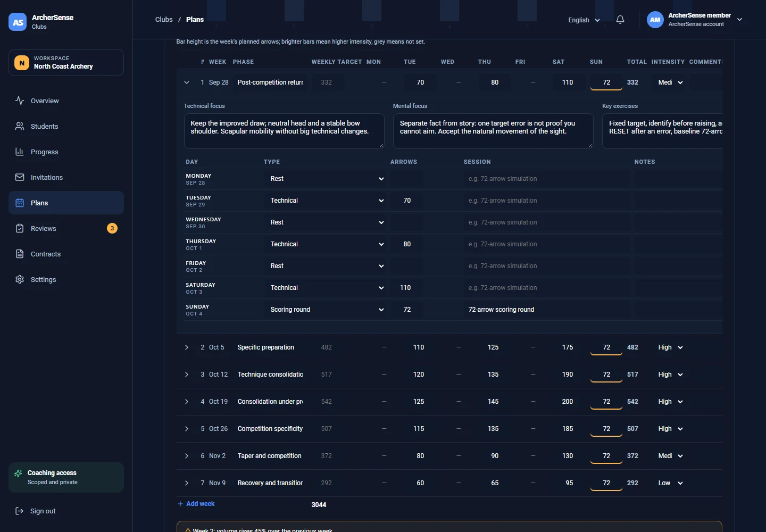Screen dimensions: 766x532
Task: Click the Reviews badge showing 3
Action: click(112, 228)
